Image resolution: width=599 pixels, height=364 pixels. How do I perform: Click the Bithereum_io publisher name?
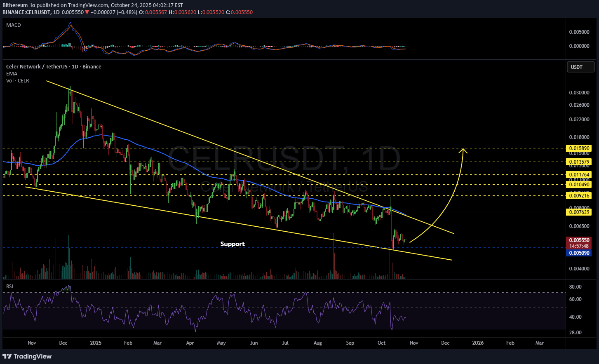click(x=19, y=5)
